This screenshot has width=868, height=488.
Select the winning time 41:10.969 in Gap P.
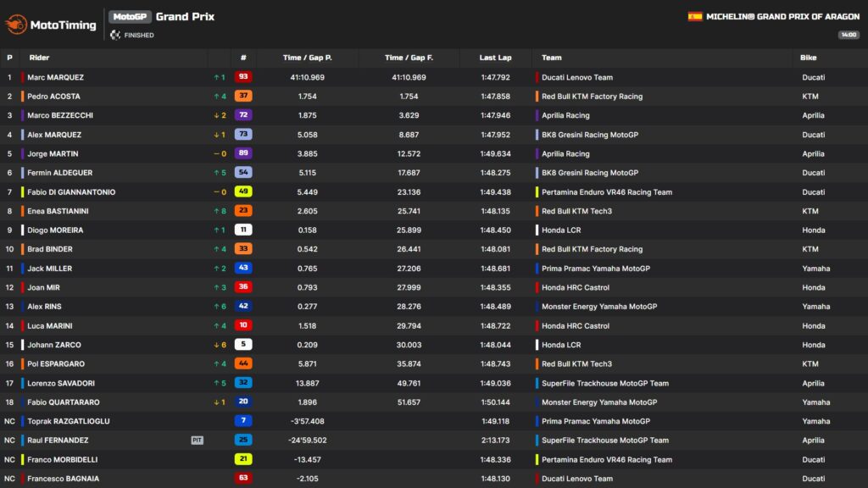[307, 77]
